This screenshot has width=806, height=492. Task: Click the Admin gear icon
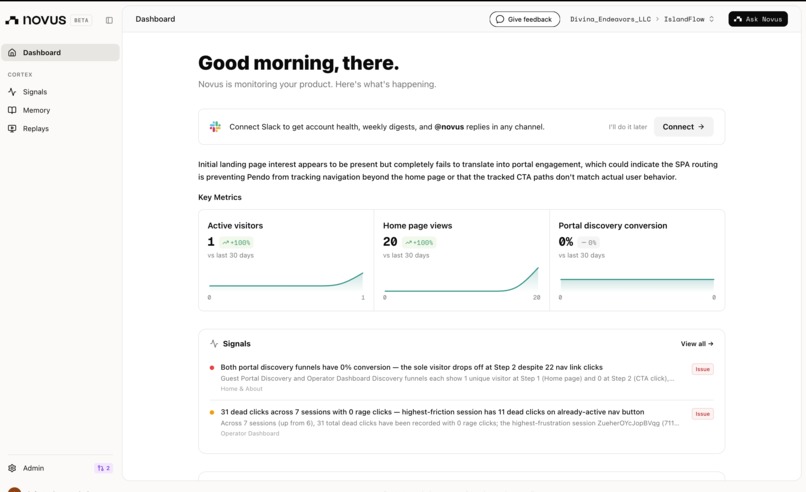click(x=12, y=468)
